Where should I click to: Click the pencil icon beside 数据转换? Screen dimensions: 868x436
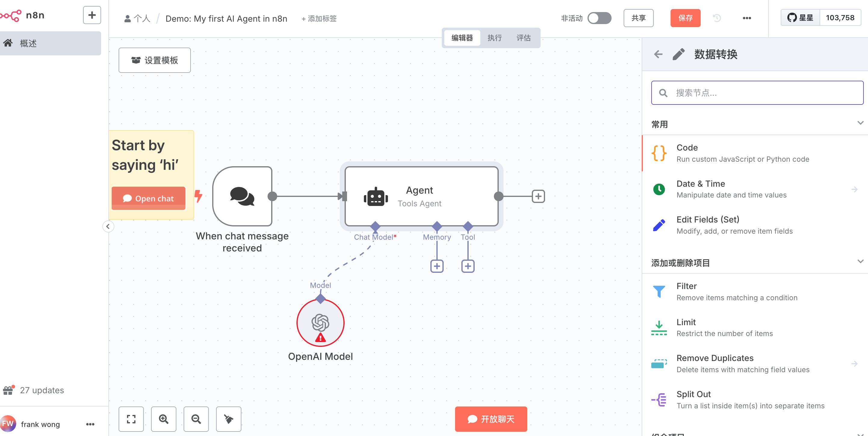(x=679, y=54)
